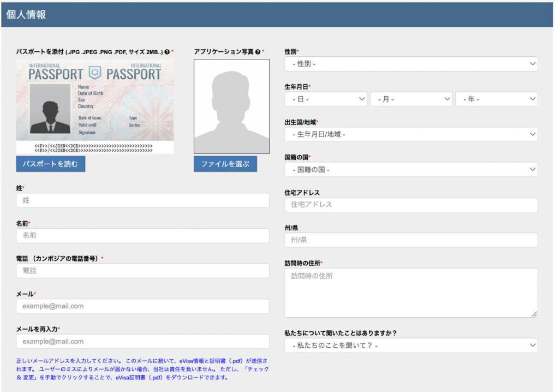Open the 出生国/地域 dropdown
This screenshot has height=392, width=555.
click(411, 134)
